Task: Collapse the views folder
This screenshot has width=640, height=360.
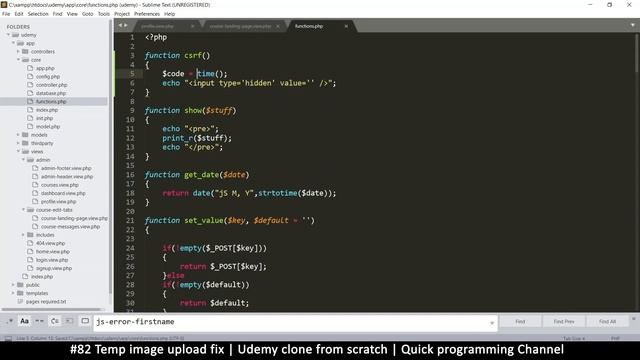Action: coord(18,151)
